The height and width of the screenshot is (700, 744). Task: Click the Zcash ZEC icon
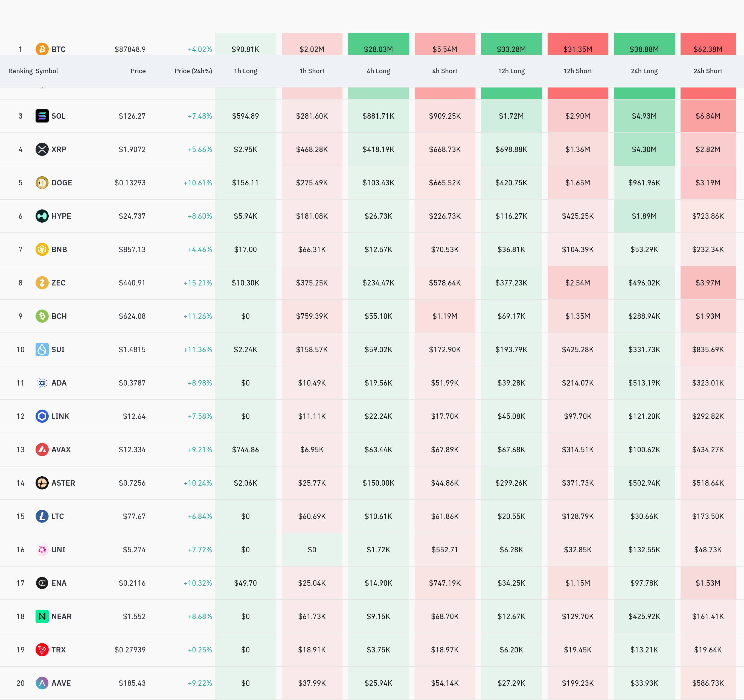coord(42,283)
